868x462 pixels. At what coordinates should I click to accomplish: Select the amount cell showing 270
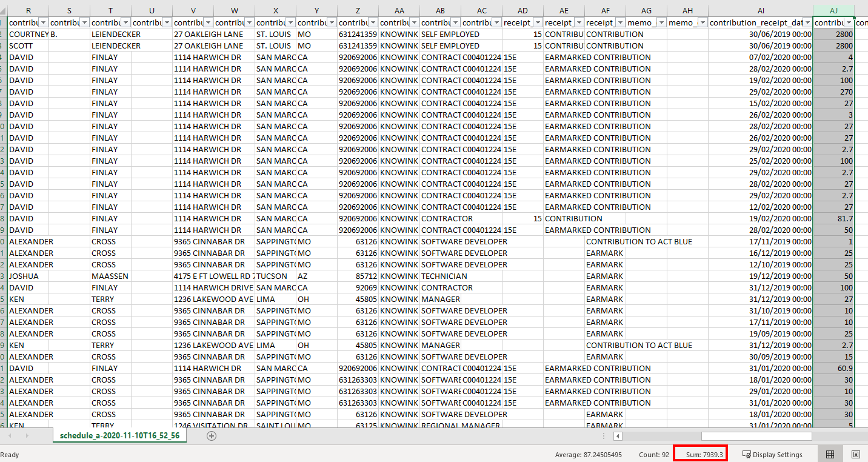(833, 92)
